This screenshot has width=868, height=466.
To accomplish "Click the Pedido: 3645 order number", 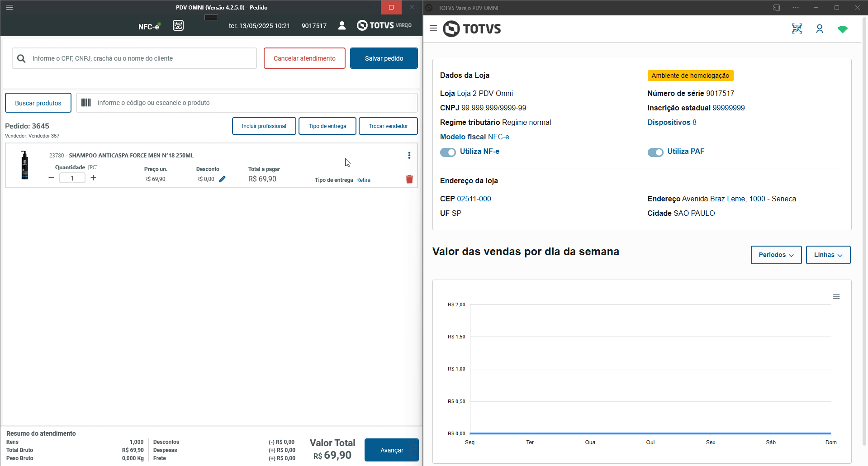I will [27, 126].
